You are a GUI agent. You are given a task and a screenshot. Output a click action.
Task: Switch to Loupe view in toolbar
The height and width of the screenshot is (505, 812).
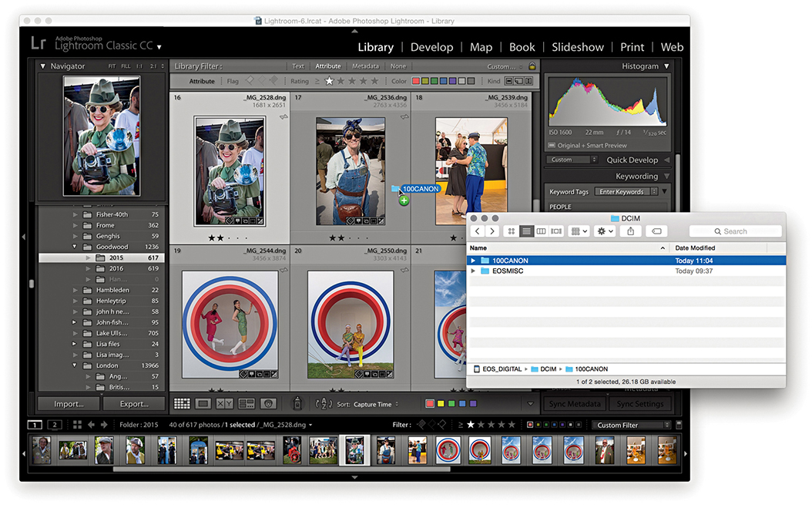pos(203,403)
